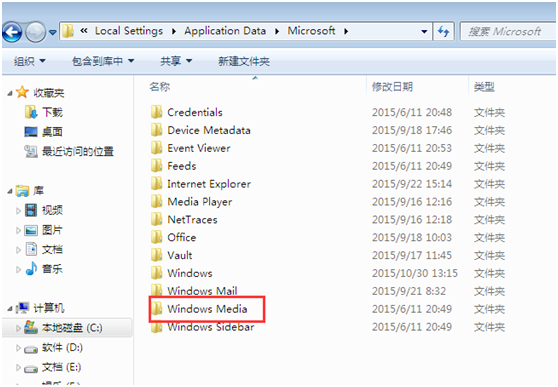Select the NetTraces folder icon
The width and height of the screenshot is (558, 387).
(x=156, y=219)
